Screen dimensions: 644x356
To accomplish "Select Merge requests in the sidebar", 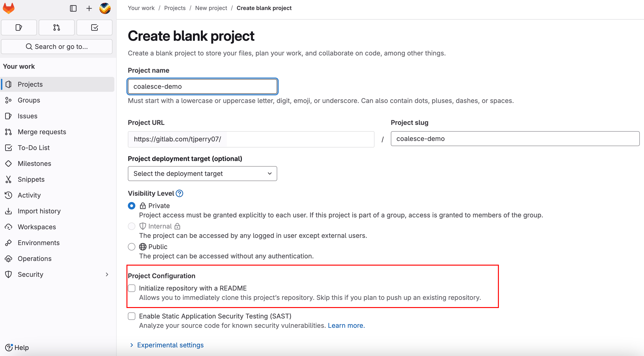I will coord(42,132).
